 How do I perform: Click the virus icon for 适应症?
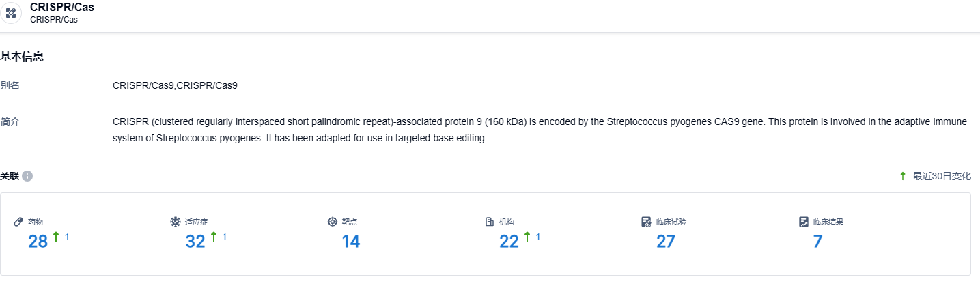tap(176, 222)
